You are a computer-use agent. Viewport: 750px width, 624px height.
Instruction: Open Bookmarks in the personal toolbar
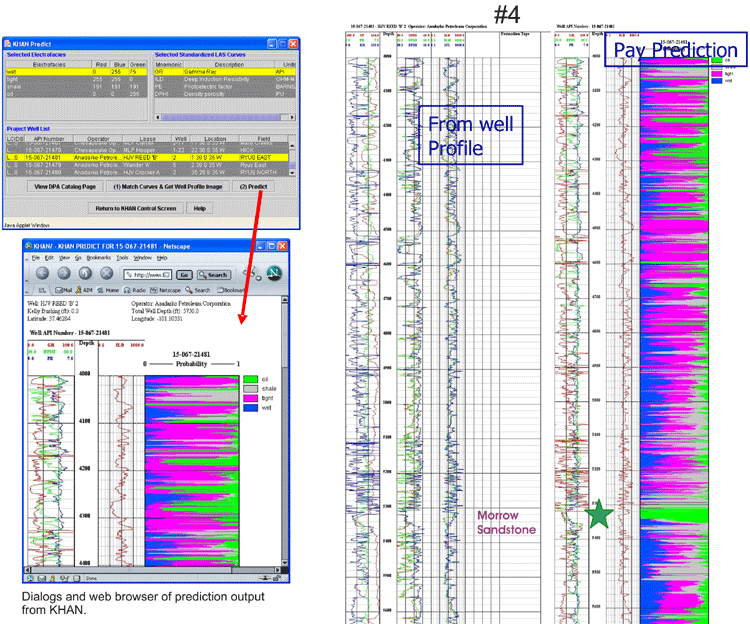point(231,290)
